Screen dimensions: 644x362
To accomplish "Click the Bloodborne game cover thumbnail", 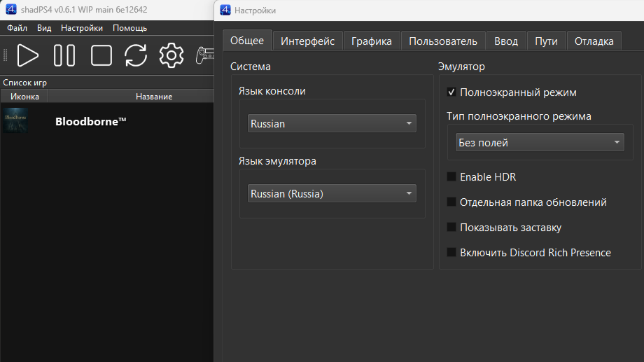I will pos(16,120).
